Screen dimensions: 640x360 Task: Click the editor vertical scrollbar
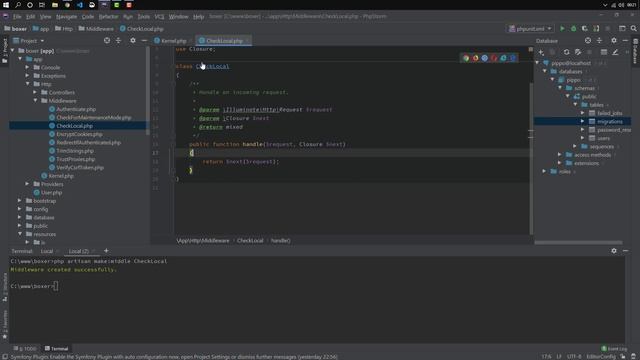pos(531,157)
